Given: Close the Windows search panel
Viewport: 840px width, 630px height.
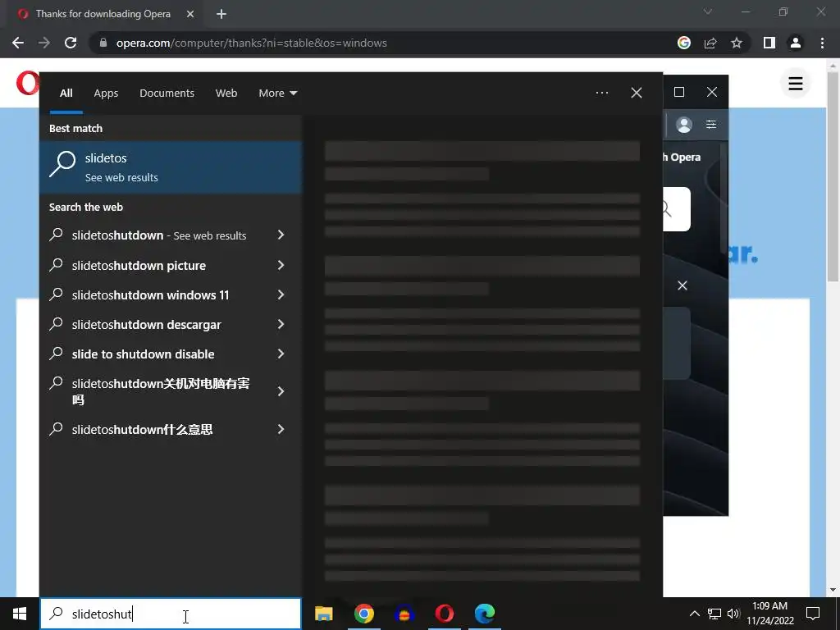Looking at the screenshot, I should pyautogui.click(x=637, y=93).
